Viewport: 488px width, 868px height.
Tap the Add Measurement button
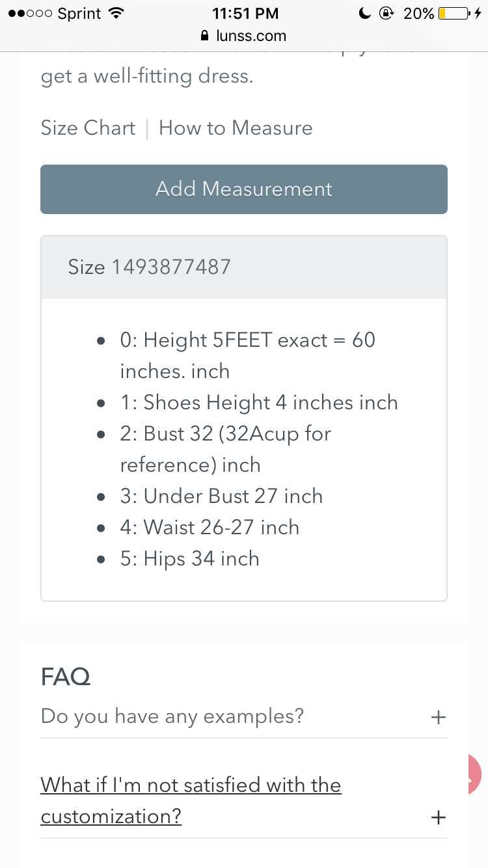pyautogui.click(x=244, y=189)
